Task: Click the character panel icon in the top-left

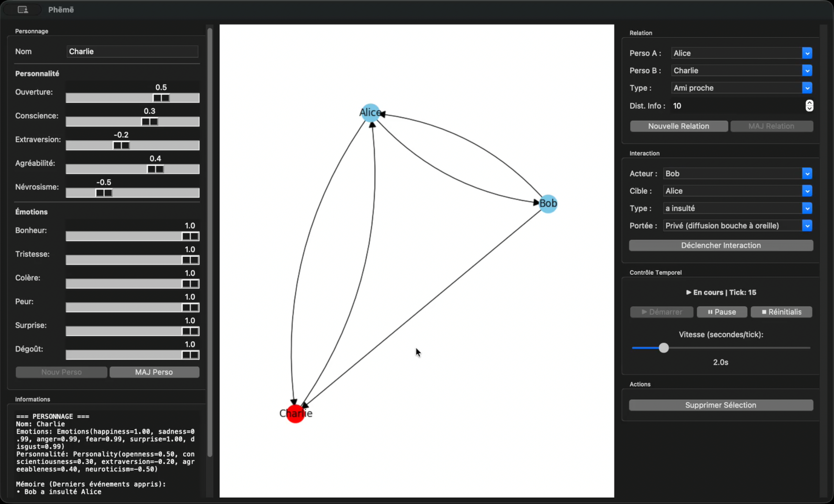Action: (22, 9)
